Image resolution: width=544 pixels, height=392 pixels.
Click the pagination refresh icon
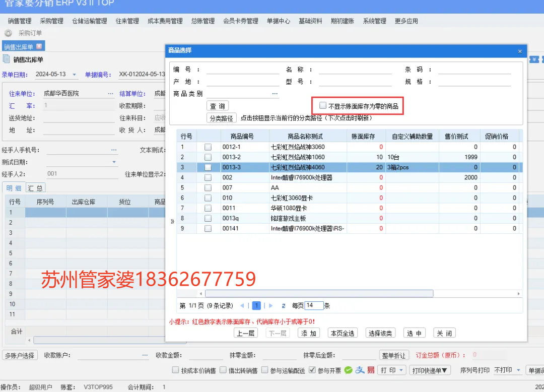284,305
